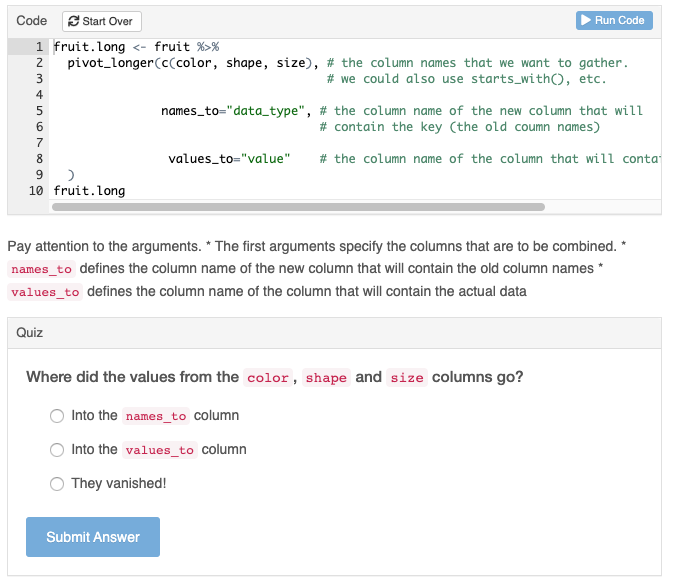Click the 'size' code tag in the question
Screen dimensions: 677x577
[x=406, y=378]
